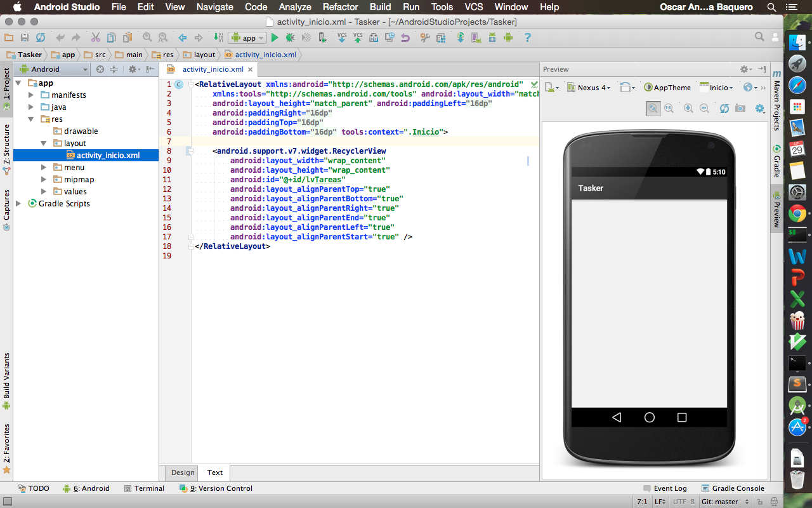The image size is (812, 508).
Task: Debug the app with the bug icon
Action: (x=291, y=38)
